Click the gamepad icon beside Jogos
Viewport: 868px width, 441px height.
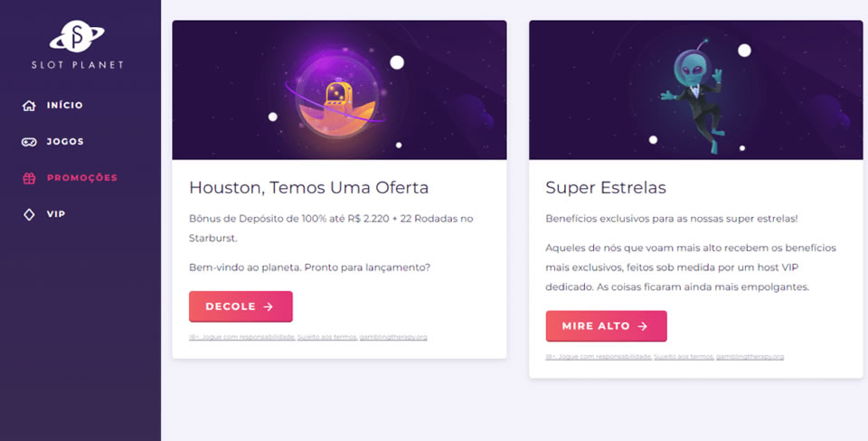pos(29,142)
